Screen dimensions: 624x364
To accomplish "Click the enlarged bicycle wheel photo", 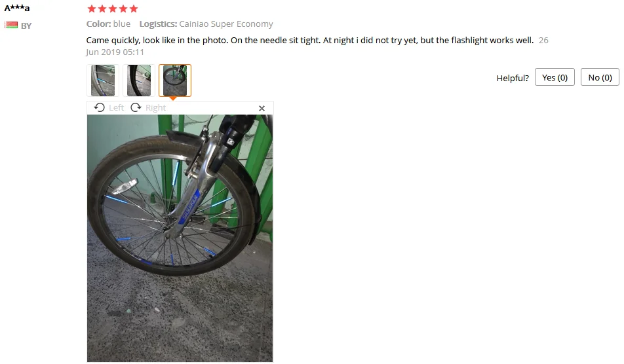I will point(180,238).
